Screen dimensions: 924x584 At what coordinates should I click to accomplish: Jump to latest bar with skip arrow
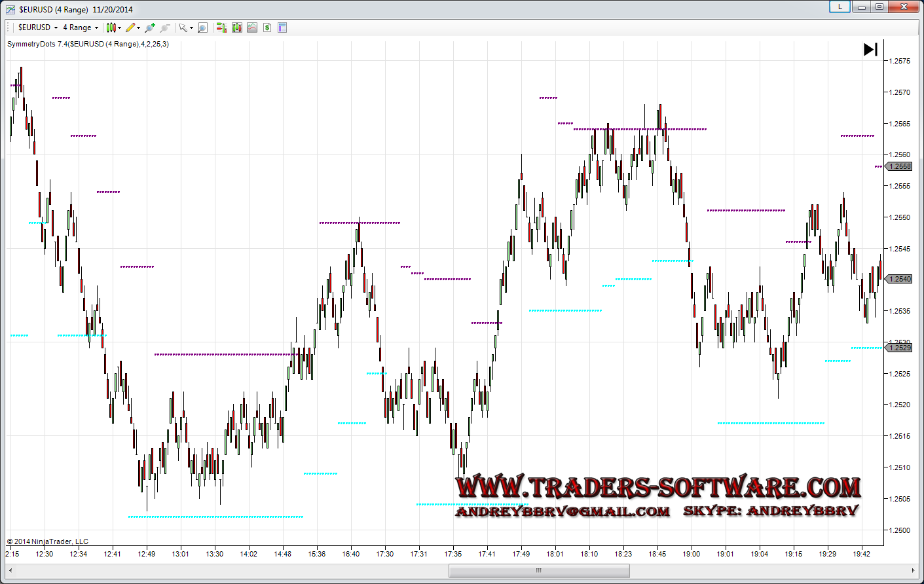click(870, 49)
